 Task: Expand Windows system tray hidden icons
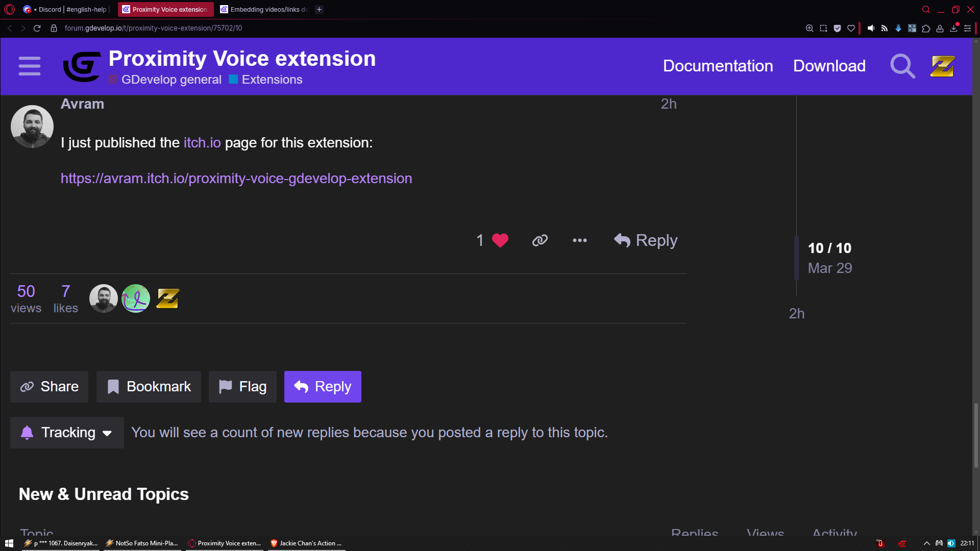pos(926,543)
